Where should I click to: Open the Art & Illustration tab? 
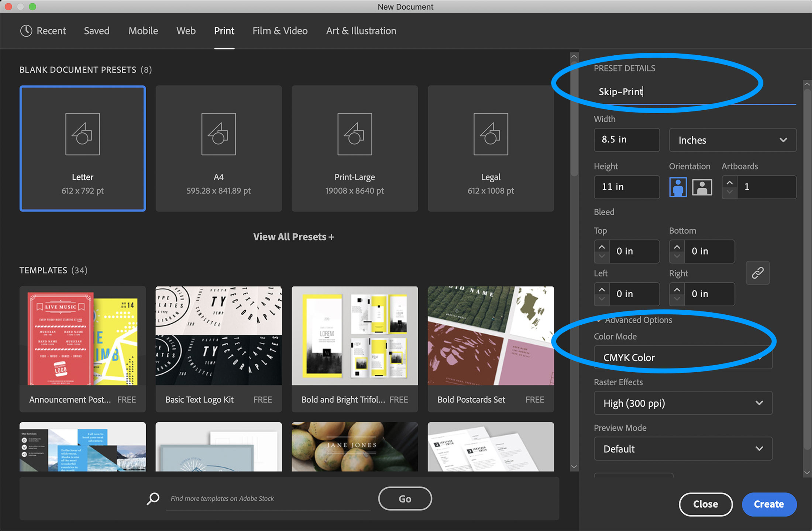pos(361,31)
